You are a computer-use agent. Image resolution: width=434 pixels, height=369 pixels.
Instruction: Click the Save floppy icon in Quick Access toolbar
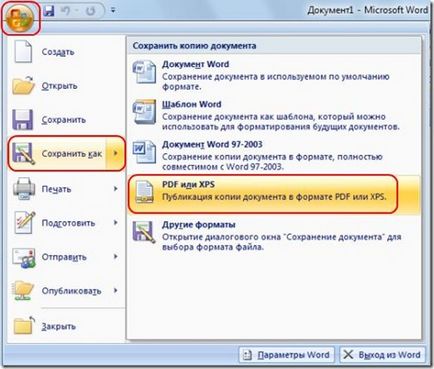coord(49,11)
